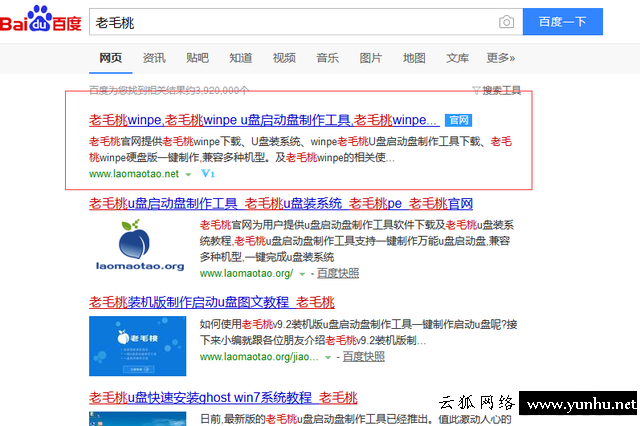Expand dropdown arrow next to www.laomaotao.net
The height and width of the screenshot is (426, 640).
pyautogui.click(x=188, y=174)
